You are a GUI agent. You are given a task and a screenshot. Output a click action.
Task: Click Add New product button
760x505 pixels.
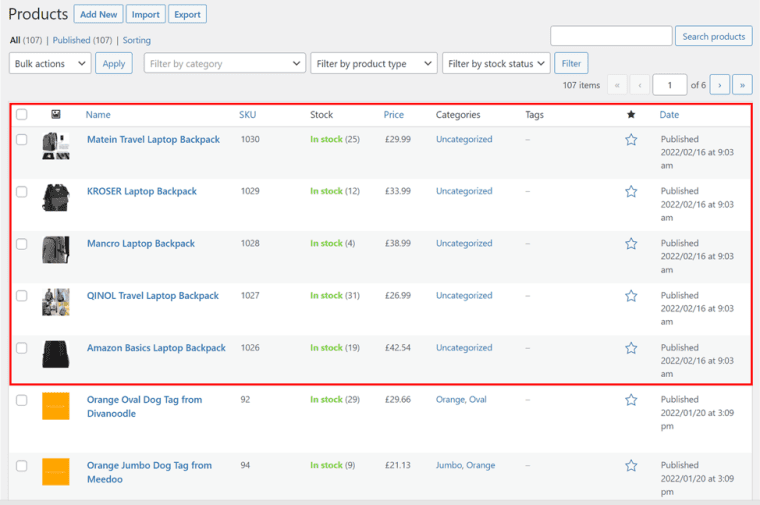(x=98, y=14)
